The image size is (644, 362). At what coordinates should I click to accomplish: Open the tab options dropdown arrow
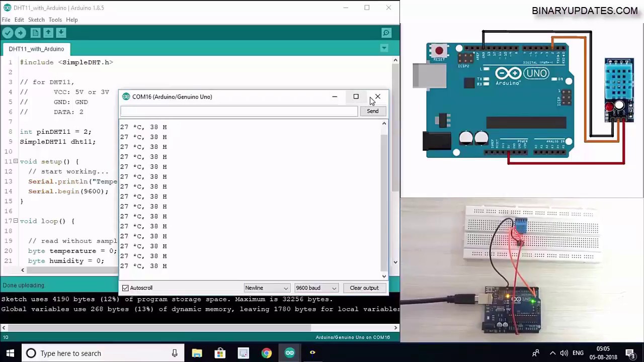tap(384, 48)
